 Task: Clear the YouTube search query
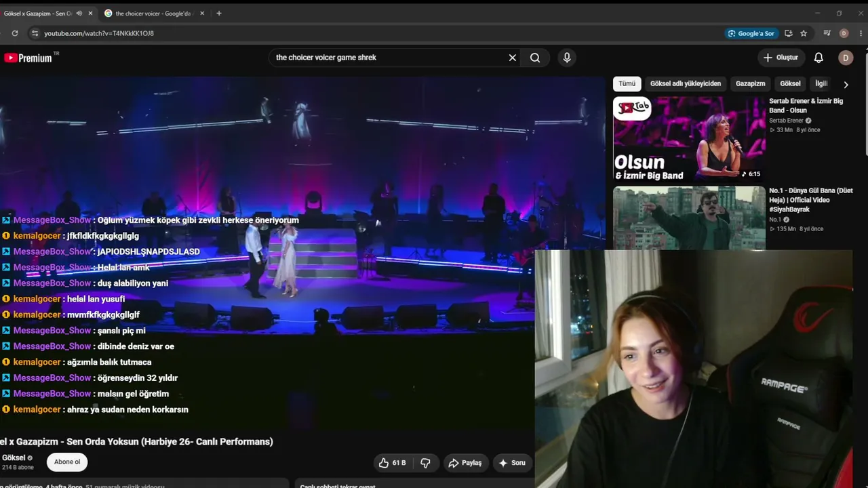513,58
